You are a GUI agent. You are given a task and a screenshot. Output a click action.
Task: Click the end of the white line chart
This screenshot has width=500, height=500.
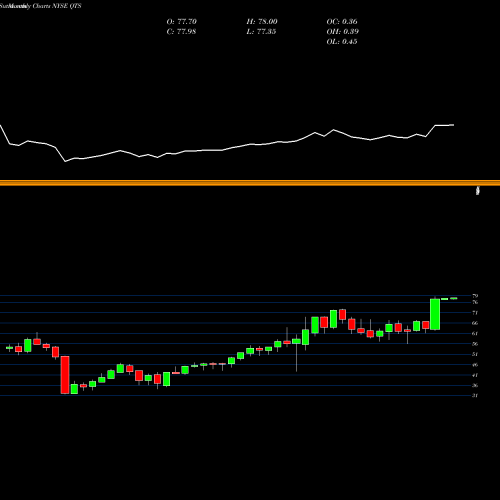click(x=453, y=125)
